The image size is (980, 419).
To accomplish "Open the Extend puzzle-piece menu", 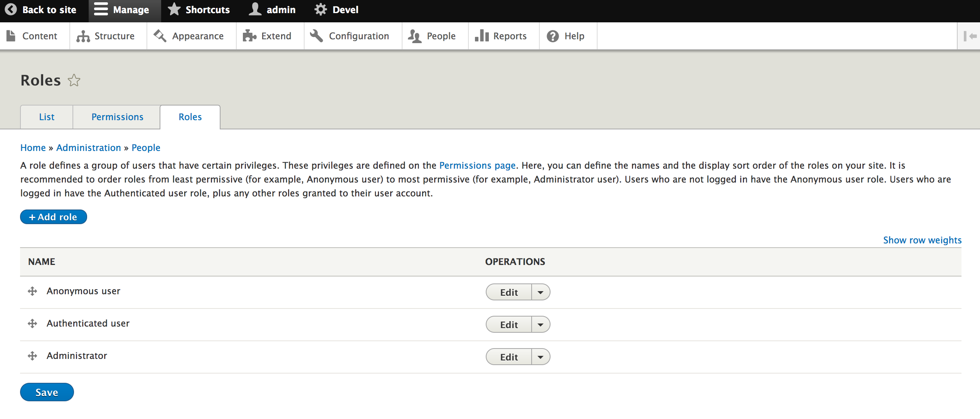I will [x=267, y=36].
